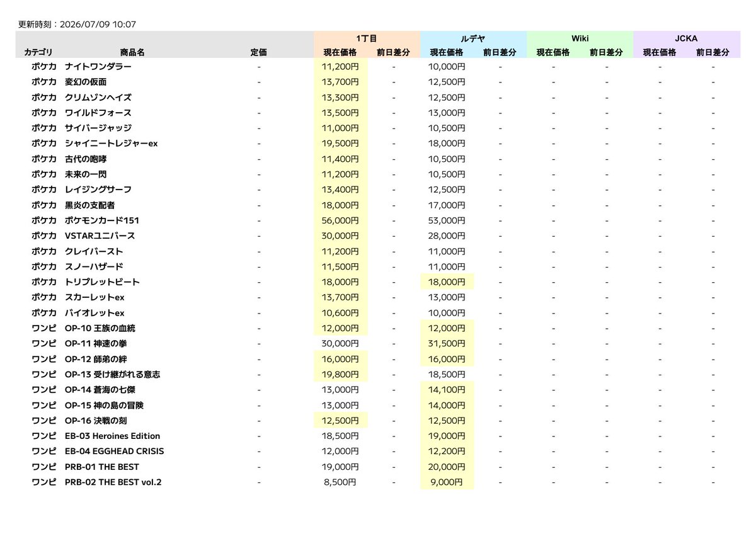Select the PRB-02 THE BEST vol.2 product name

coord(113,482)
